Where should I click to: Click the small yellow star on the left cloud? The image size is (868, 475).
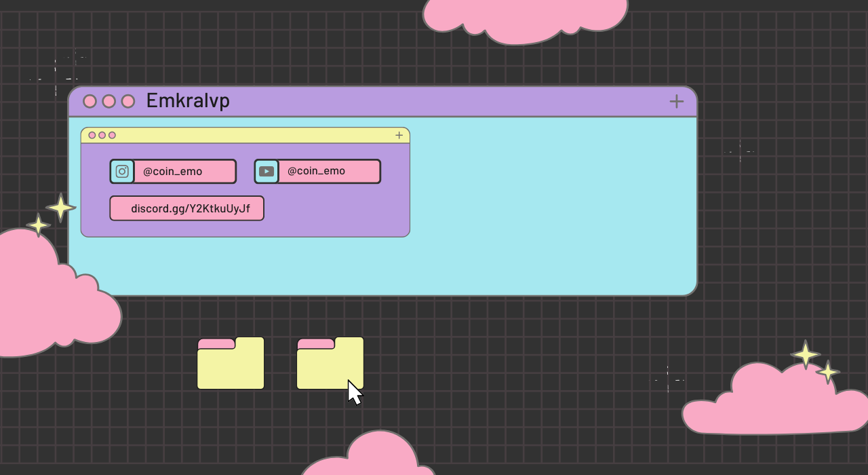point(38,225)
